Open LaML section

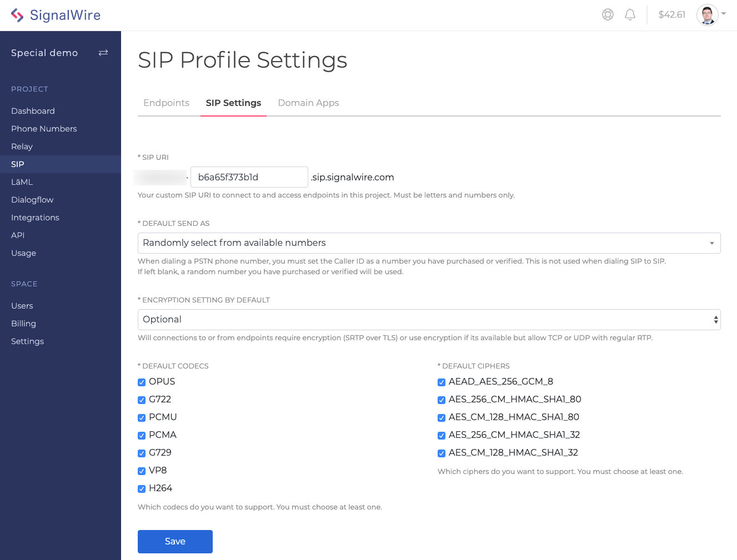pyautogui.click(x=22, y=182)
